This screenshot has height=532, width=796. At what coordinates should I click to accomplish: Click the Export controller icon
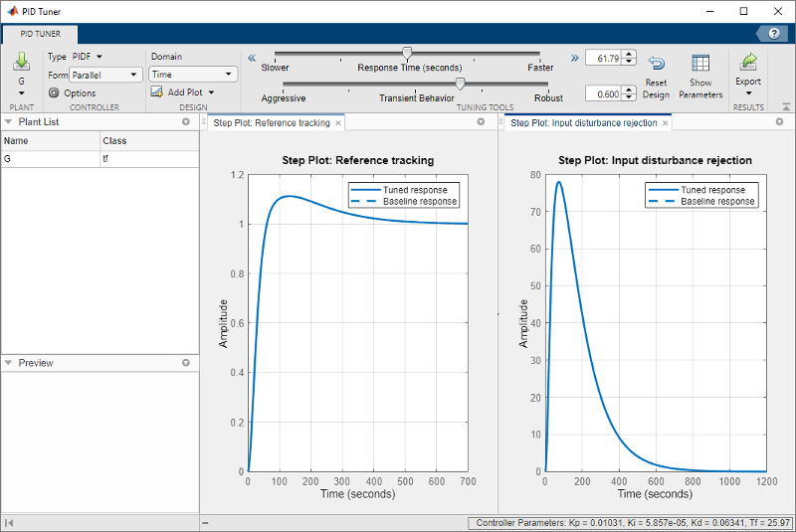pyautogui.click(x=748, y=64)
